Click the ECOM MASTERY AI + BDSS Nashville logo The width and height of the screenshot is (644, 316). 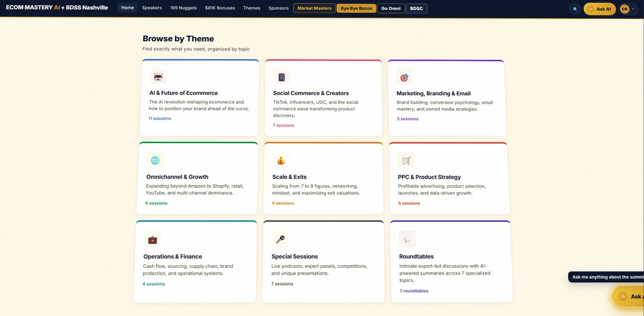point(57,7)
